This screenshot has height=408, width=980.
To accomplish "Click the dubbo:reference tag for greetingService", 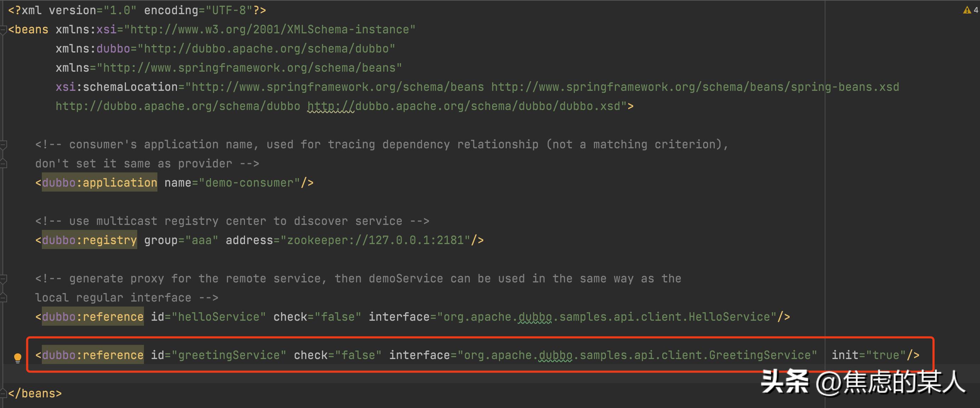I will [93, 355].
